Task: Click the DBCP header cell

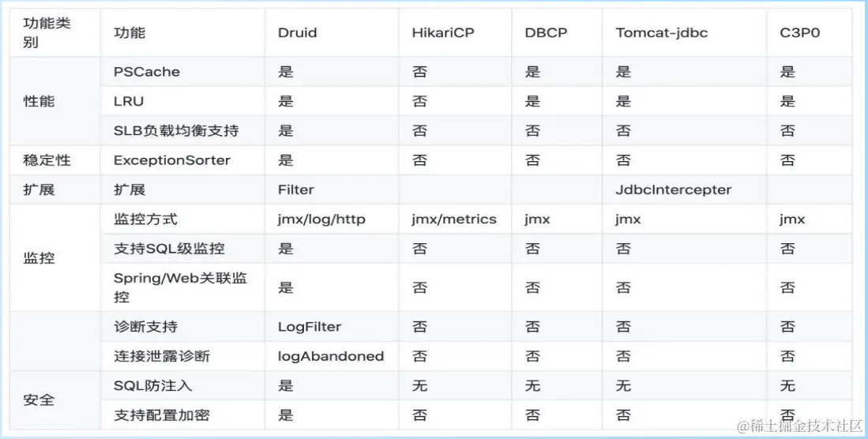Action: pos(557,32)
